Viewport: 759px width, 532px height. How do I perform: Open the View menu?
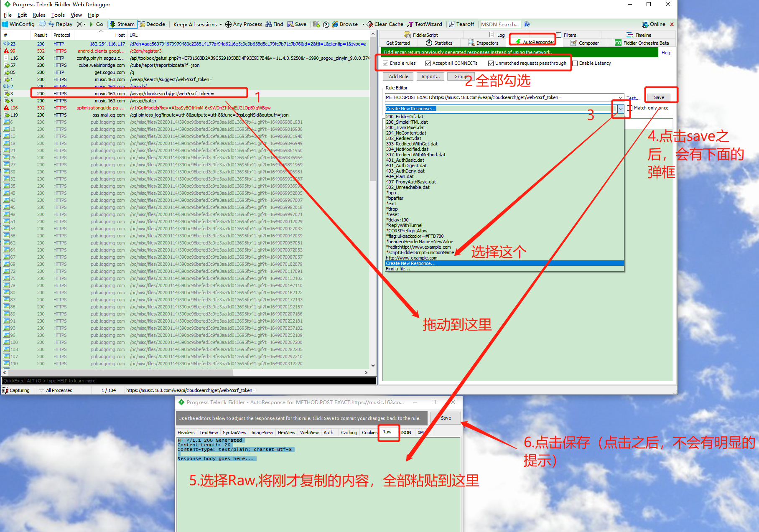click(76, 15)
